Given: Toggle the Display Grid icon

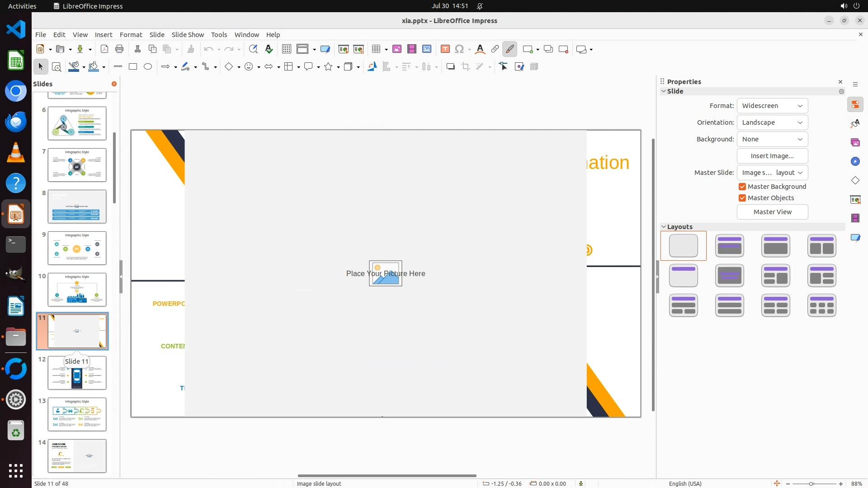Looking at the screenshot, I should coord(287,49).
